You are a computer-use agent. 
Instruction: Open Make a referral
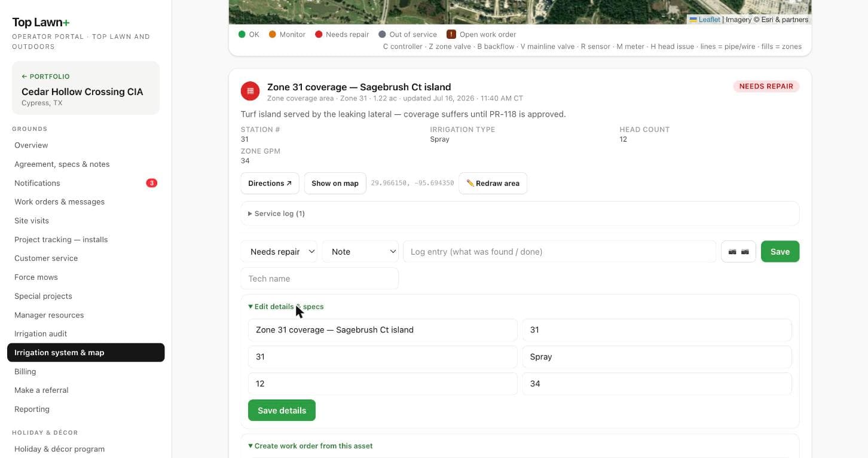(x=86, y=390)
